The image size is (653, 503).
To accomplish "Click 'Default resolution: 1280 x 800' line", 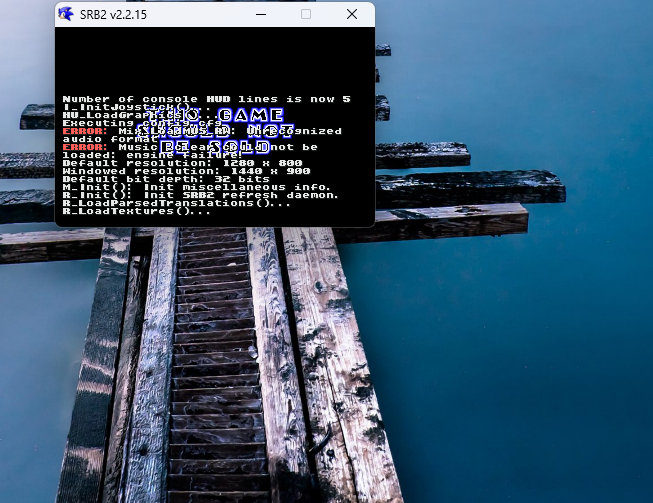I will (x=182, y=163).
